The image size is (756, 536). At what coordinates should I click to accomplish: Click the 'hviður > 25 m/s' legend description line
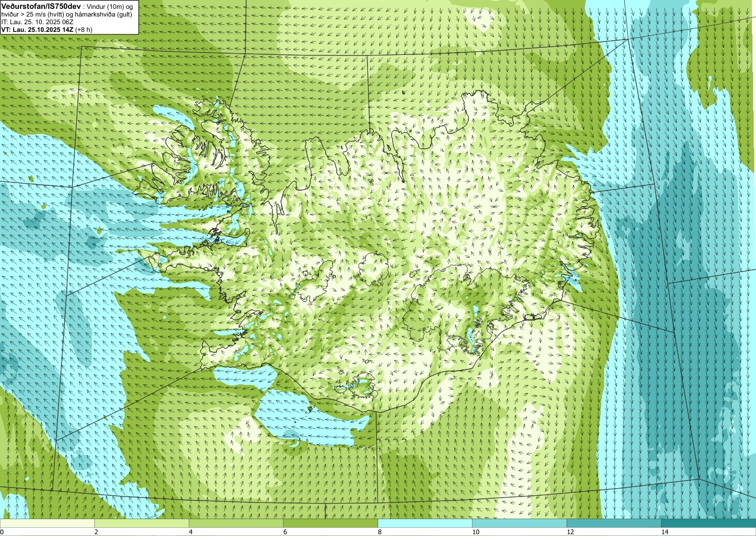[66, 14]
